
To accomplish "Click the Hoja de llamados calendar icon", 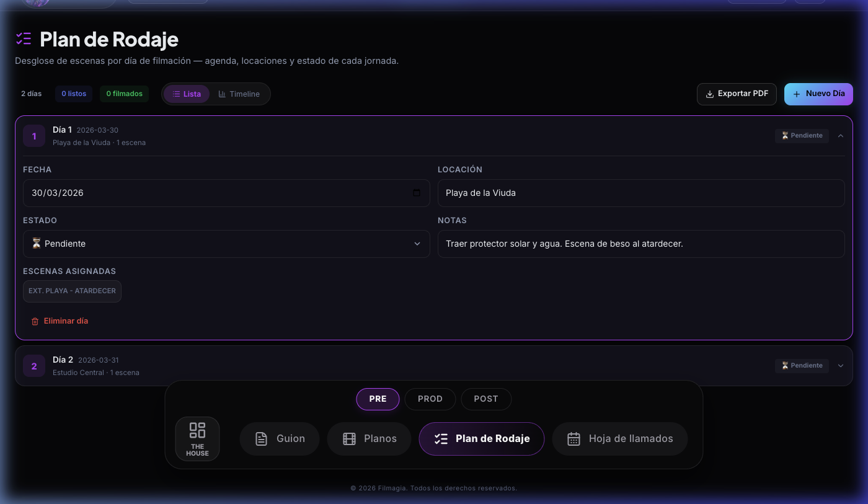I will point(573,439).
